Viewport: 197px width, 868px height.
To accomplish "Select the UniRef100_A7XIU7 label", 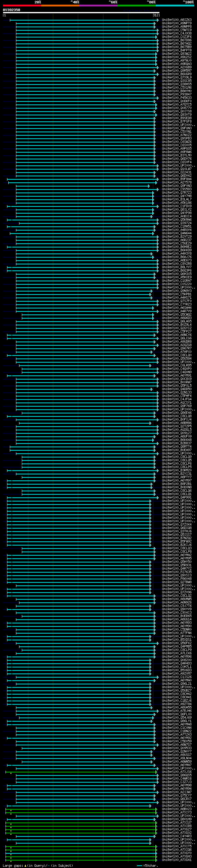I will click(177, 822).
